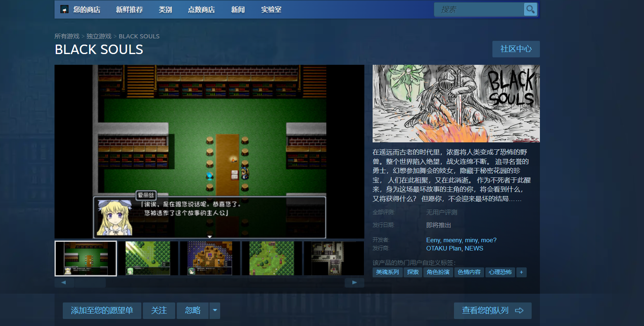Select the 类魂系列 tag
Image resolution: width=644 pixels, height=326 pixels.
click(x=387, y=272)
